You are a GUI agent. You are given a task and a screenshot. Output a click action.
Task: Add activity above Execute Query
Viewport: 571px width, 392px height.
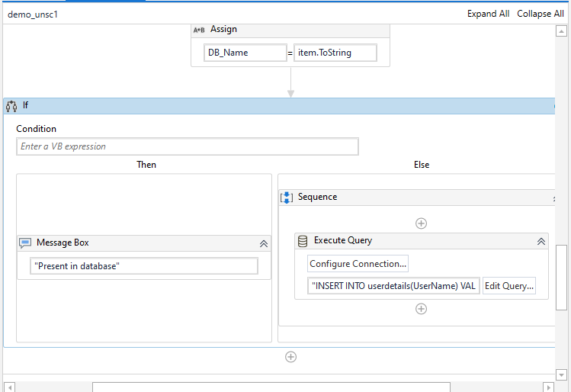421,223
